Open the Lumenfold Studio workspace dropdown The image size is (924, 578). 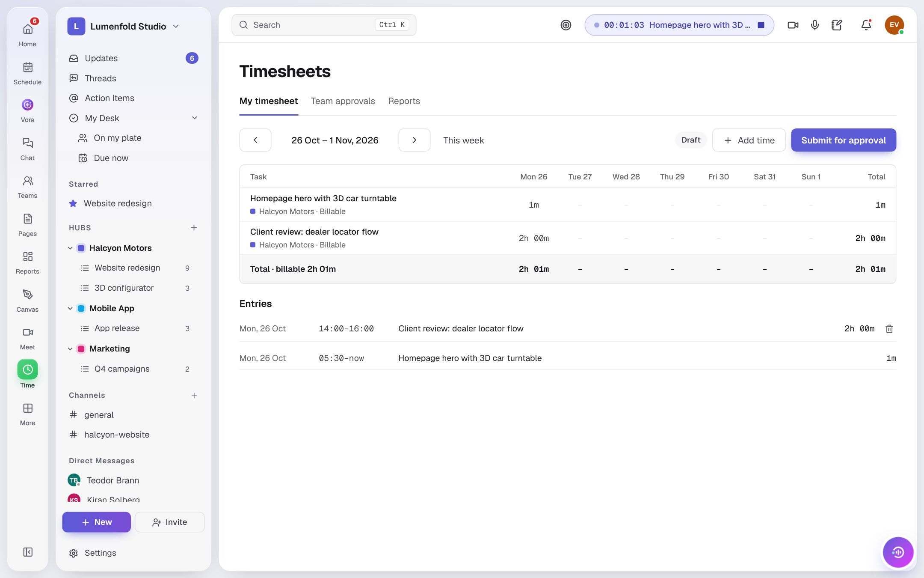coord(176,27)
